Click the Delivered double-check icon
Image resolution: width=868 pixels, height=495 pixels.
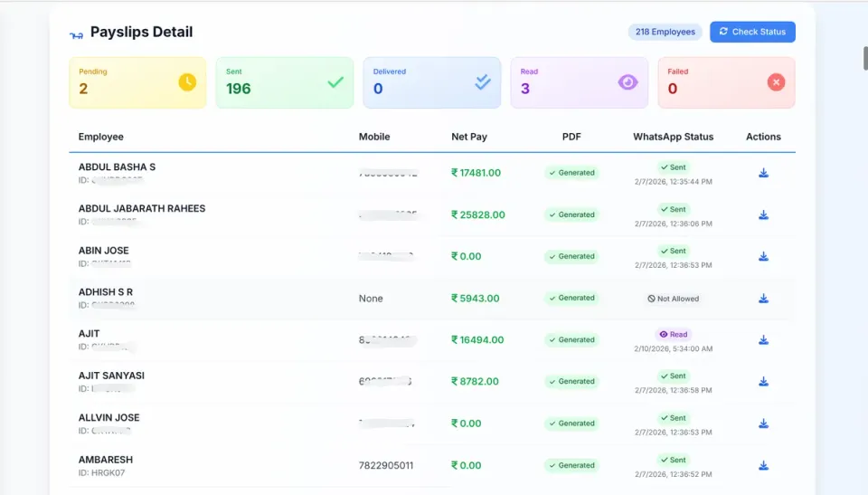[x=483, y=82]
